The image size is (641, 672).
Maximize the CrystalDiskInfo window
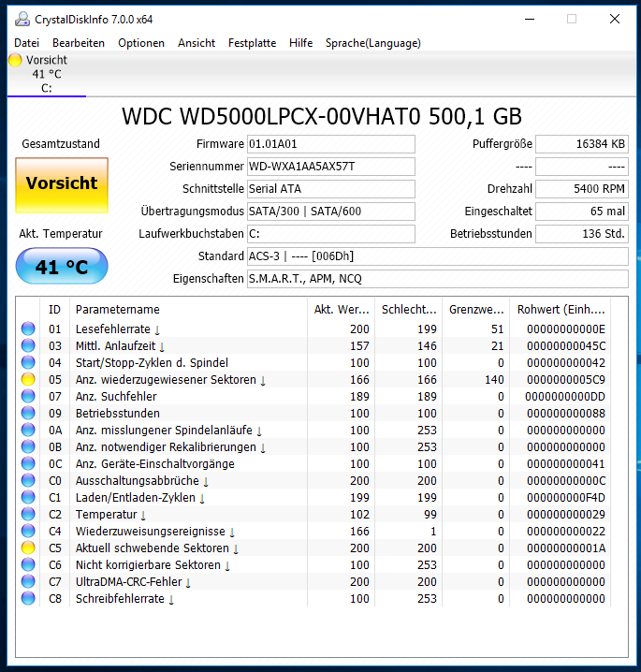tap(572, 19)
